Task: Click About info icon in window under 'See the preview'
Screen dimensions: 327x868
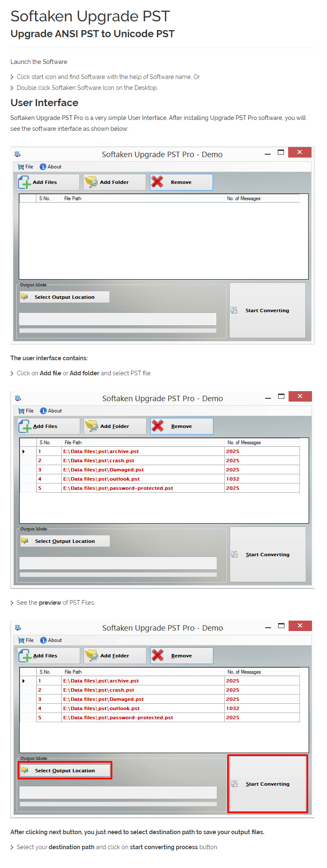Action: tap(43, 640)
